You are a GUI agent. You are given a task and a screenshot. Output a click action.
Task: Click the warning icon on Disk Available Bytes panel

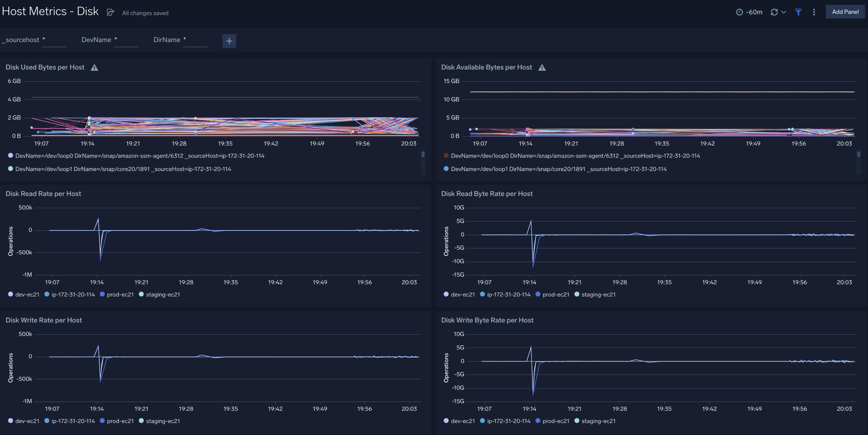pos(542,68)
